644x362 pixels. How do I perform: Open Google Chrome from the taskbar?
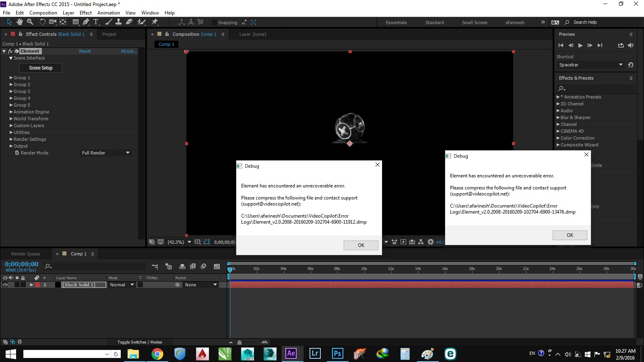[157, 354]
